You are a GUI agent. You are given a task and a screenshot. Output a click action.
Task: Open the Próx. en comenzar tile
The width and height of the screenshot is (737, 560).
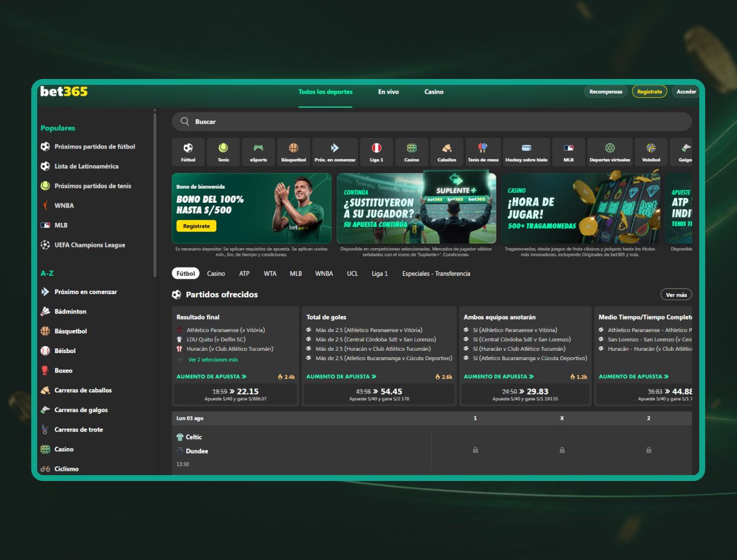point(335,152)
